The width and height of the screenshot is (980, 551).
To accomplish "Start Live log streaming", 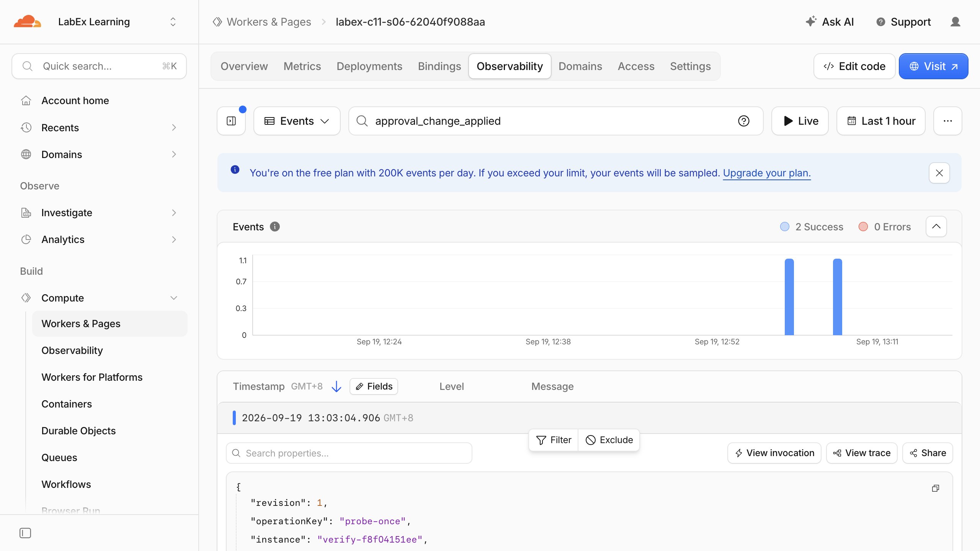I will (800, 121).
